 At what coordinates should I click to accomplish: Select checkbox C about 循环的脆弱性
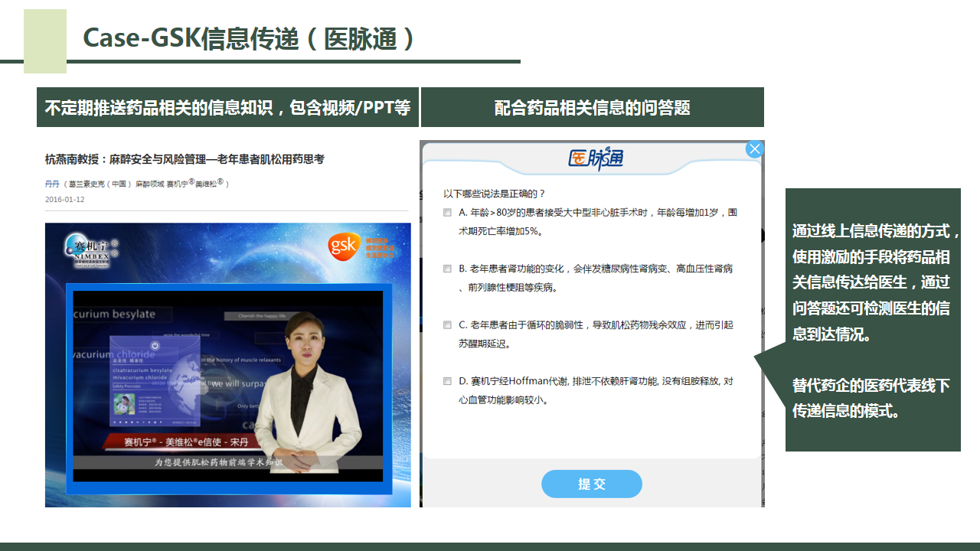coord(447,325)
